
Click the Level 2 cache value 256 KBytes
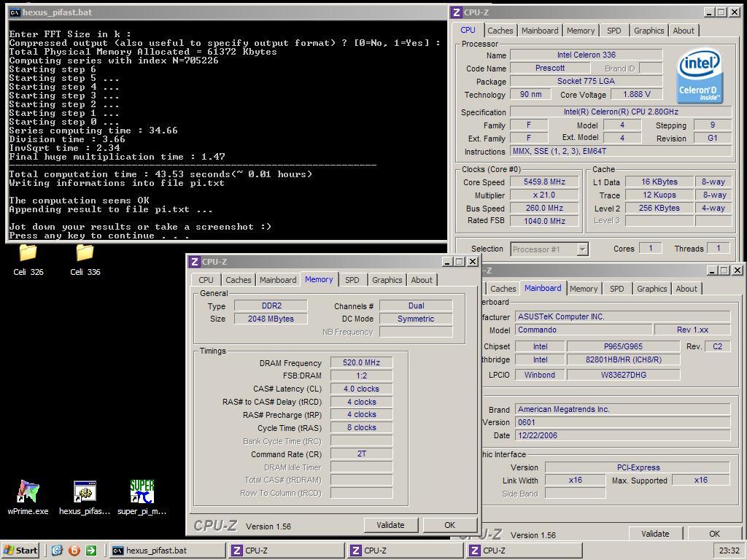659,208
